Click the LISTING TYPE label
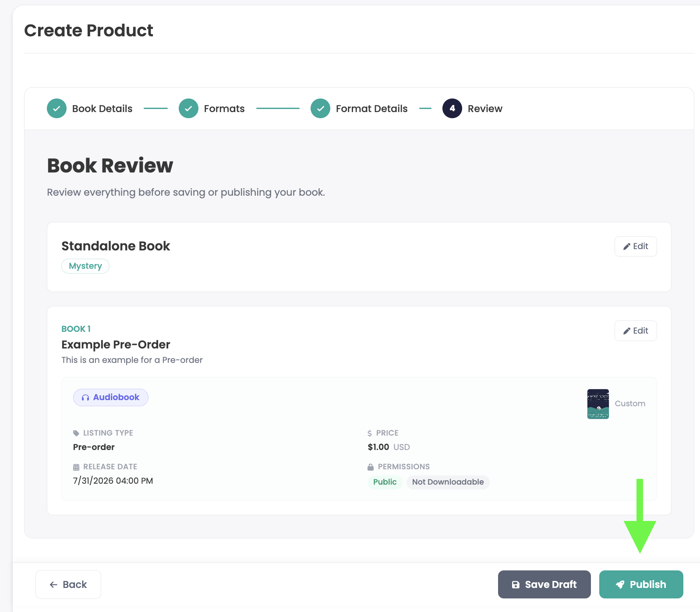The image size is (700, 612). [108, 433]
